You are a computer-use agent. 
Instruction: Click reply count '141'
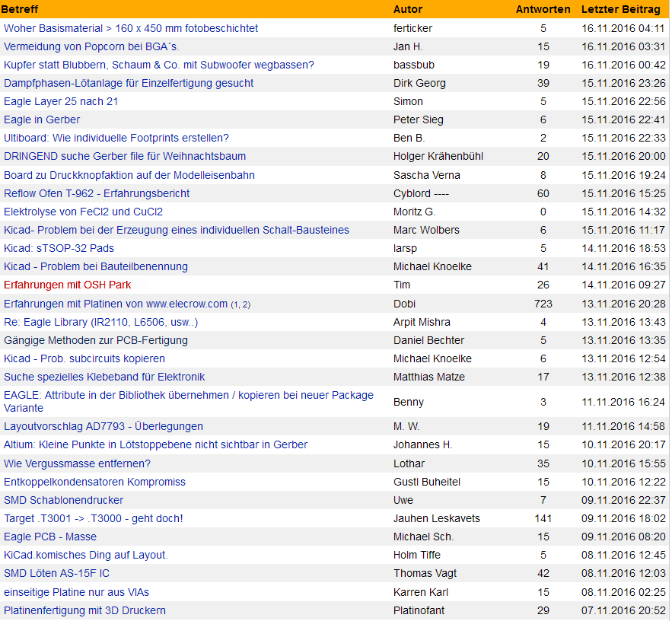click(543, 518)
